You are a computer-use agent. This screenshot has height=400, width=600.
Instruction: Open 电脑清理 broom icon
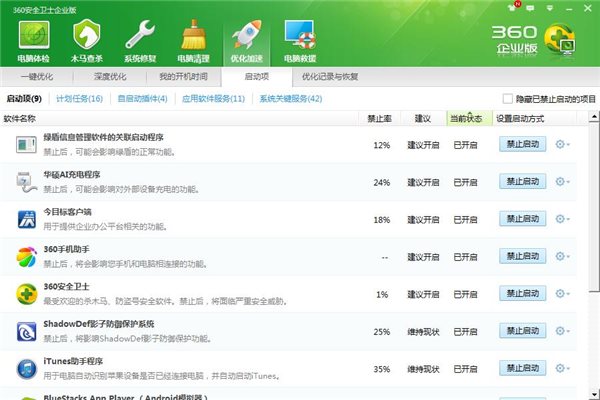point(194,41)
